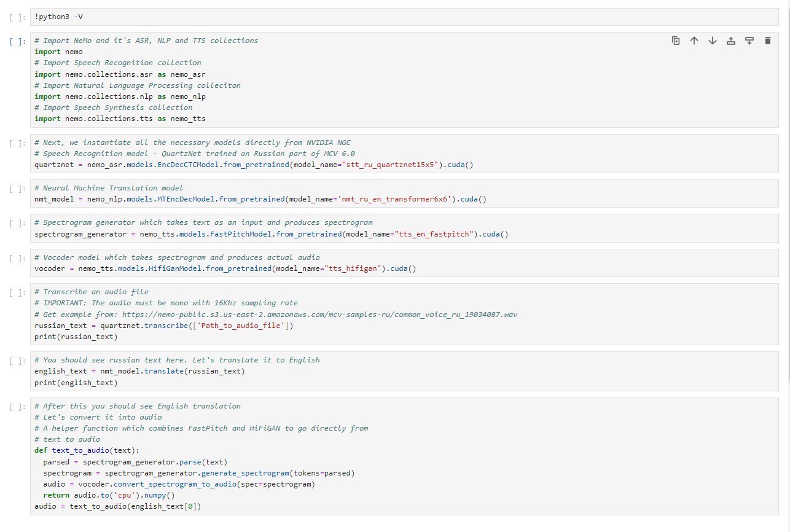Click the spectrogram_generator.parse(text) line
This screenshot has width=790, height=532.
tap(135, 462)
